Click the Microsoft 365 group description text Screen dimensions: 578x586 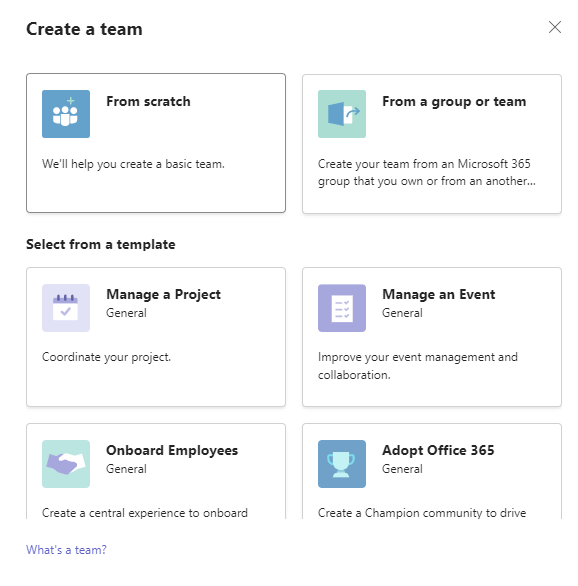coord(427,172)
